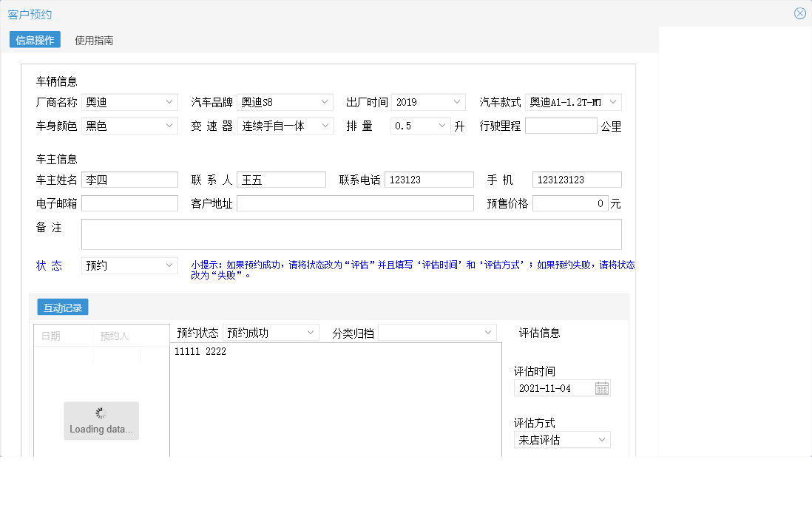Click the 互动记录 button

pyautogui.click(x=62, y=307)
